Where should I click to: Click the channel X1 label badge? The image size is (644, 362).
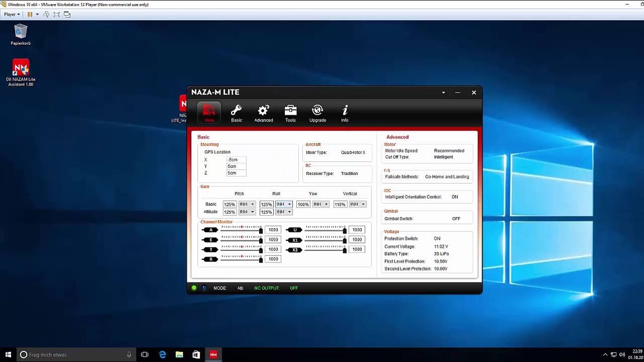point(295,240)
